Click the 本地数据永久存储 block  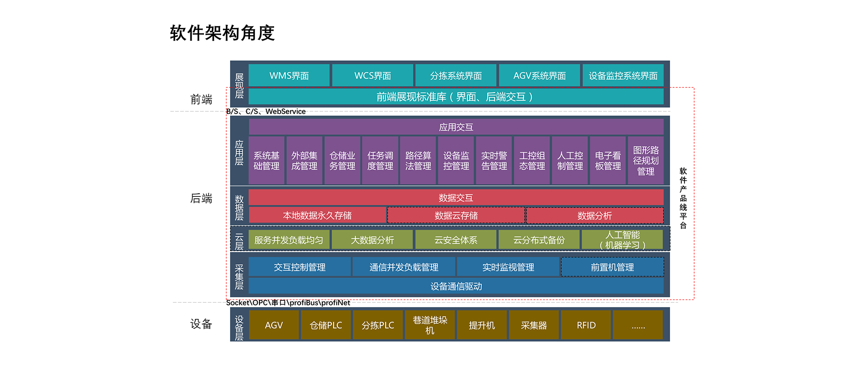[317, 215]
